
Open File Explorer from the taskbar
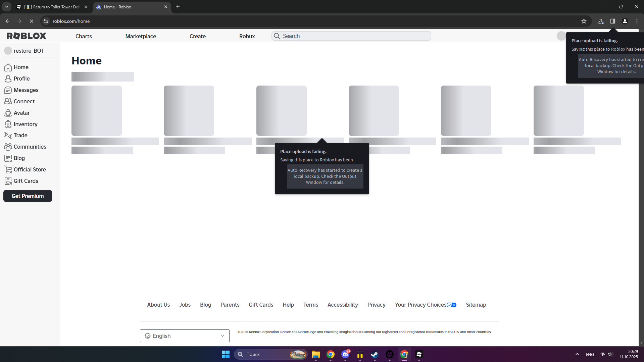(316, 354)
